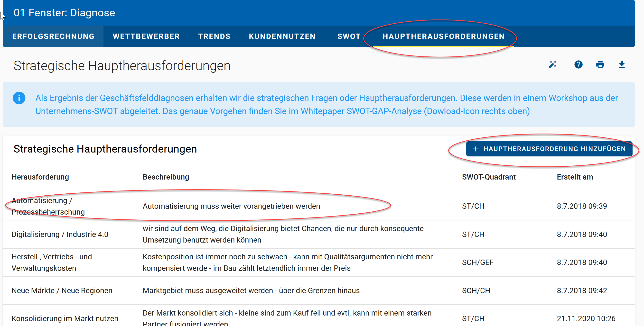This screenshot has width=644, height=326.
Task: Click date 8.7.2018 09:42
Action: (x=582, y=290)
